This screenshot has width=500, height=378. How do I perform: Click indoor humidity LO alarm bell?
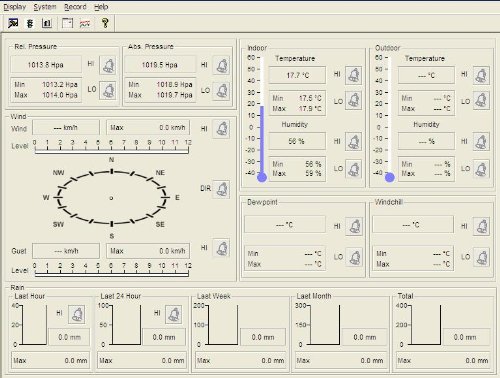point(353,169)
